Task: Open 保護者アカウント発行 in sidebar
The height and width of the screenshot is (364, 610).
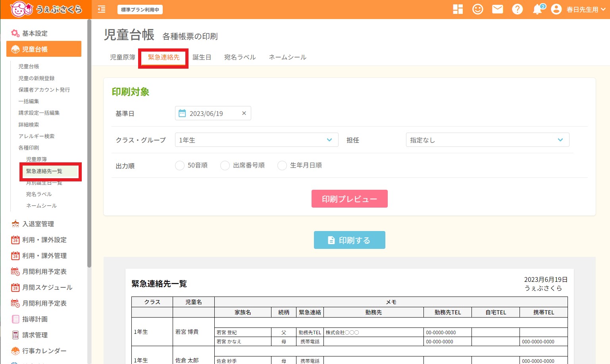Action: (44, 90)
